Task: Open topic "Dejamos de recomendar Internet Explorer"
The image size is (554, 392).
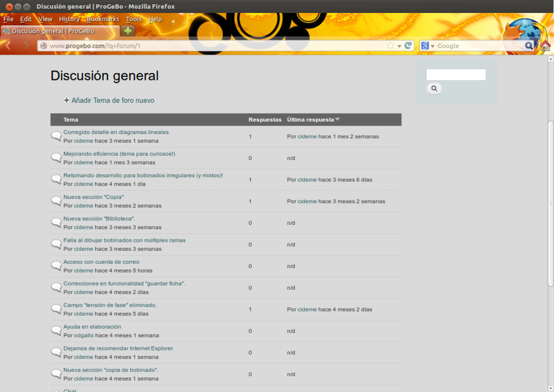Action: 118,348
